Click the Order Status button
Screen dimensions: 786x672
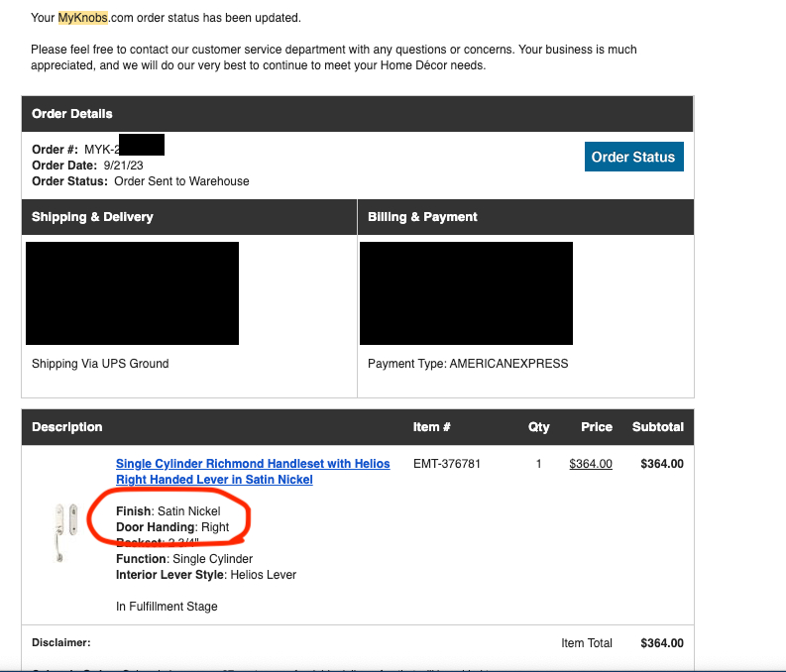click(x=632, y=157)
